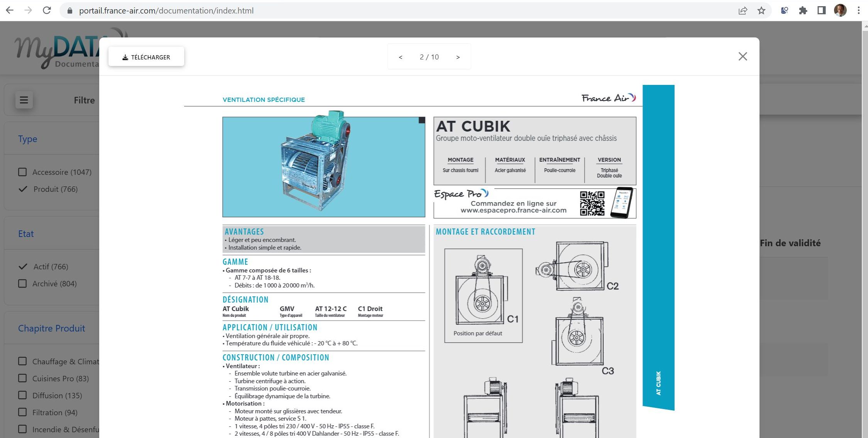Click the VENTILATION SPÉCIFIQUE header text
Viewport: 868px width, 438px height.
(x=264, y=100)
